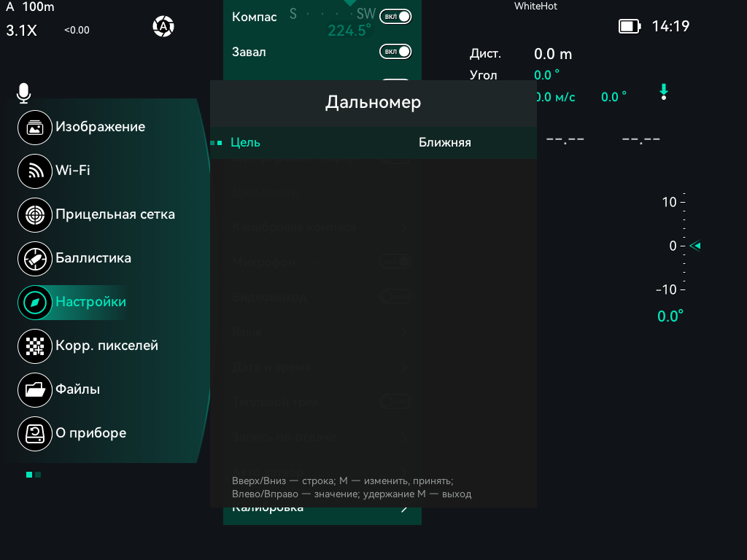Screen dimensions: 747x560
Task: Click the 100m distance readout
Action: point(38,7)
